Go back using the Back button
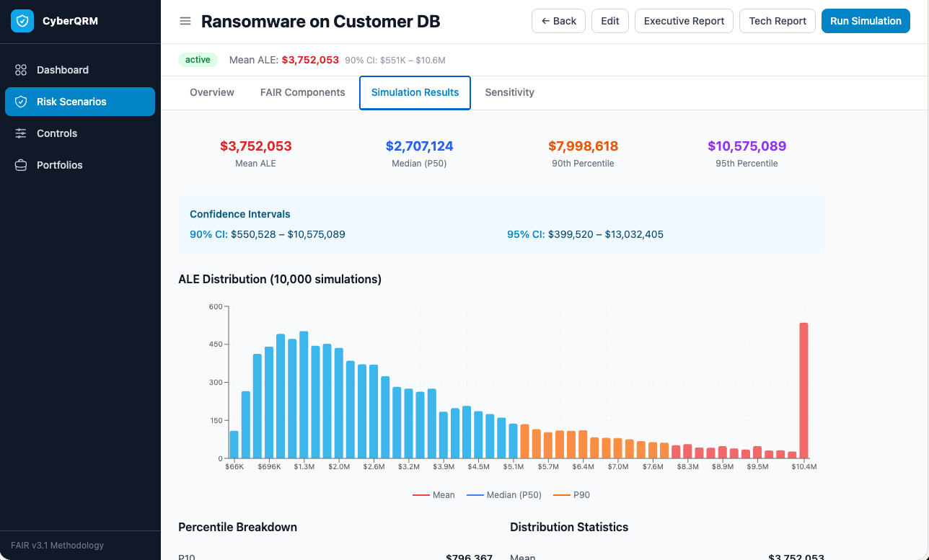Viewport: 929px width, 560px height. tap(558, 21)
